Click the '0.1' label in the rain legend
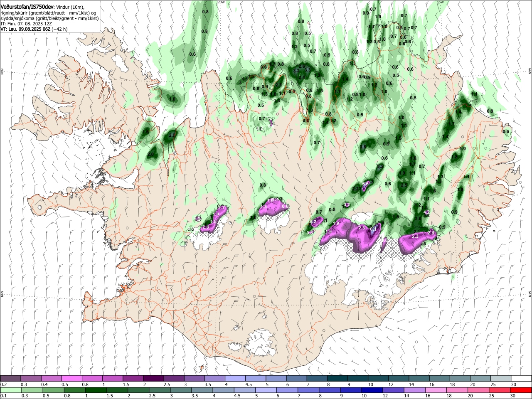532x399 pixels. click(3, 396)
